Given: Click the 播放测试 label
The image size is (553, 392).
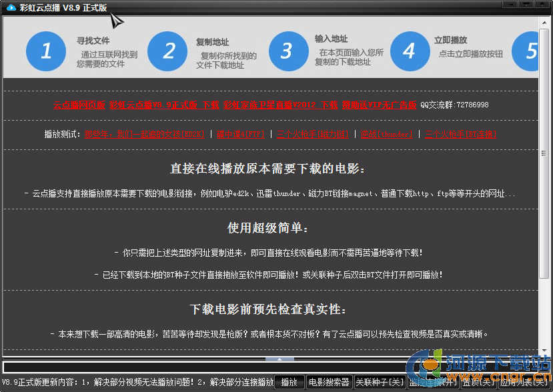Looking at the screenshot, I should point(62,134).
